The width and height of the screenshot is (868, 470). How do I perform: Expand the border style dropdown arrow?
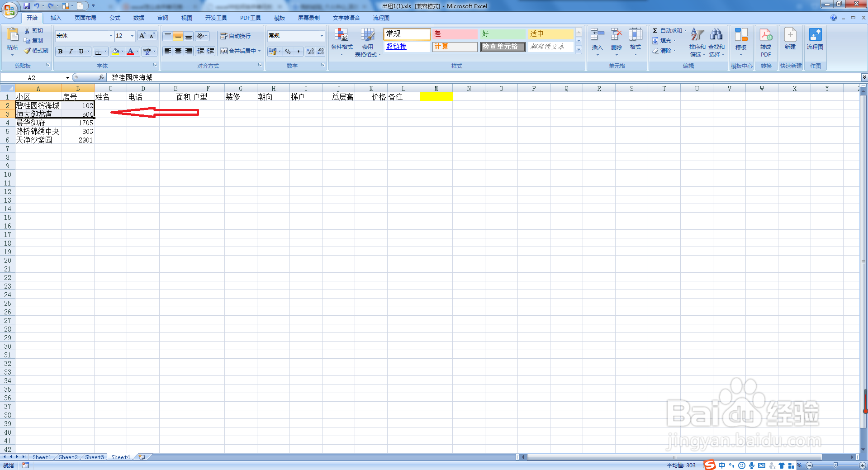[x=105, y=52]
